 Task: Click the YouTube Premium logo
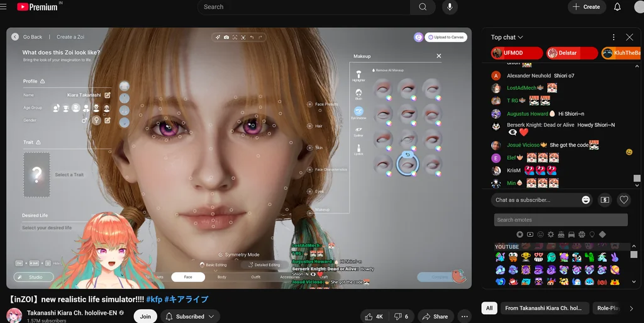click(x=37, y=7)
